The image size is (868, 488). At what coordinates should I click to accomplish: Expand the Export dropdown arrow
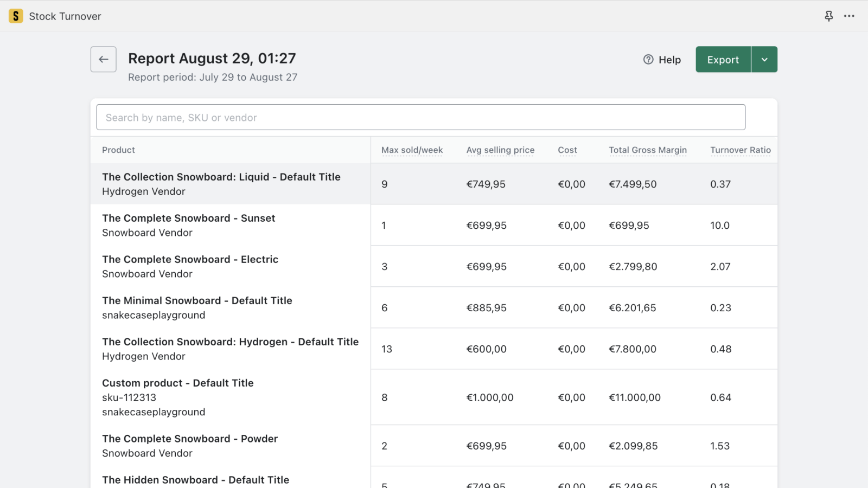pos(764,59)
